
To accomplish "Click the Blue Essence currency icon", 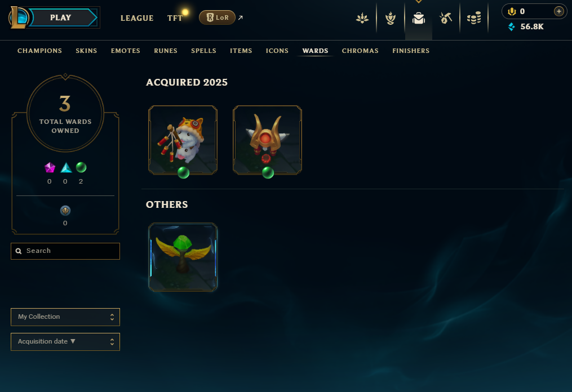I will coord(512,26).
